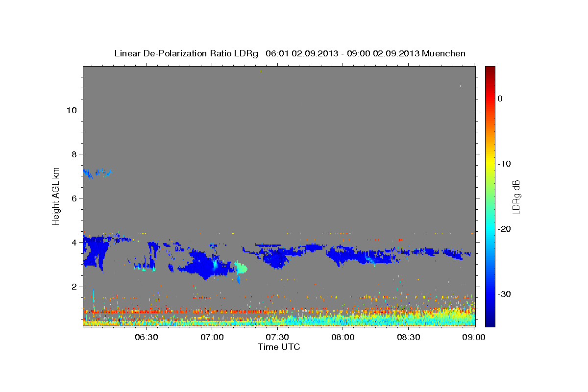The height and width of the screenshot is (392, 588).
Task: Click the height axis label 6
Action: coord(73,198)
